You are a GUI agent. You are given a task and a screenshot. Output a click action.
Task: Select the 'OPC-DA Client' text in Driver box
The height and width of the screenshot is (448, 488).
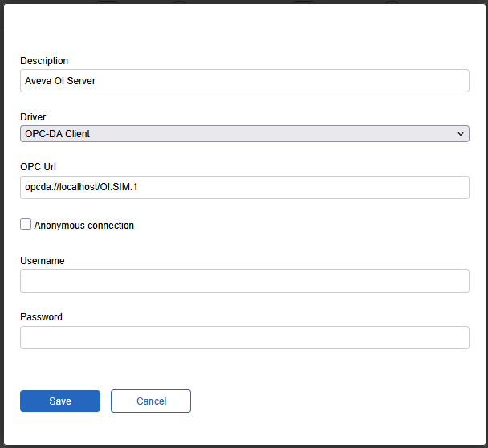point(58,134)
